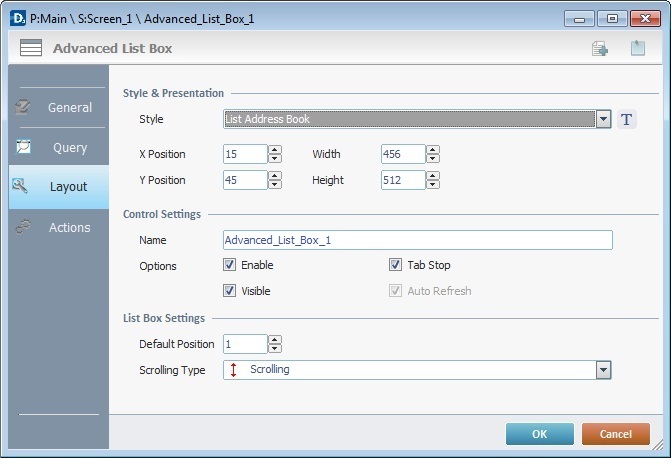
Task: Decrease the X Position value
Action: pos(275,158)
